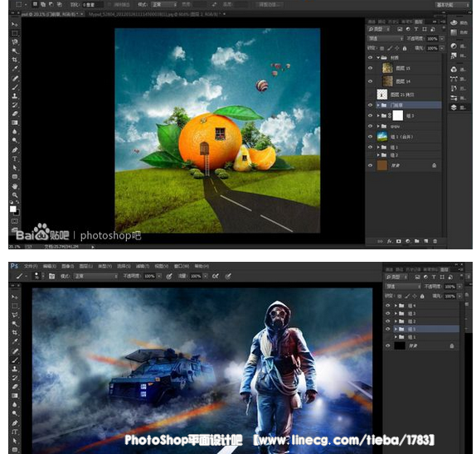Click the 羽化 feather input field

(x=92, y=4)
